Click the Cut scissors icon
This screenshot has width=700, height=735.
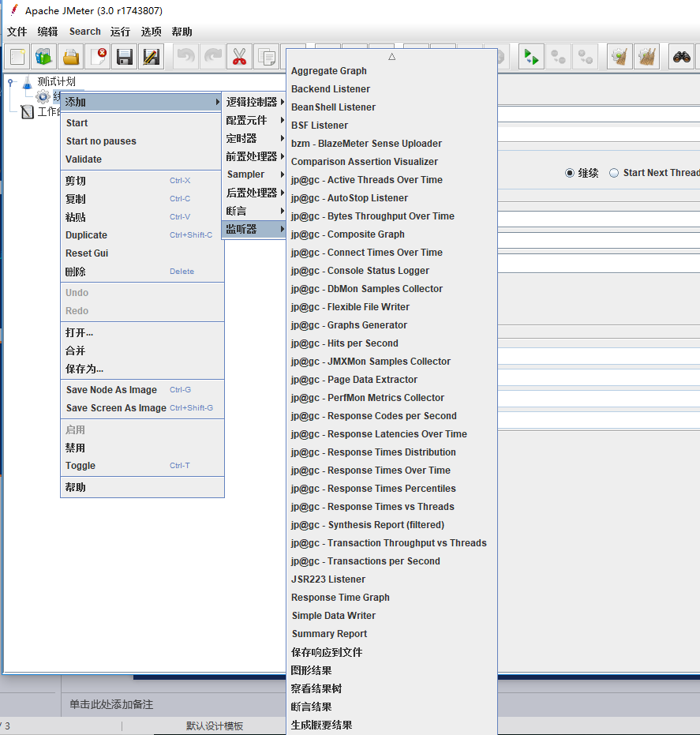tap(239, 57)
